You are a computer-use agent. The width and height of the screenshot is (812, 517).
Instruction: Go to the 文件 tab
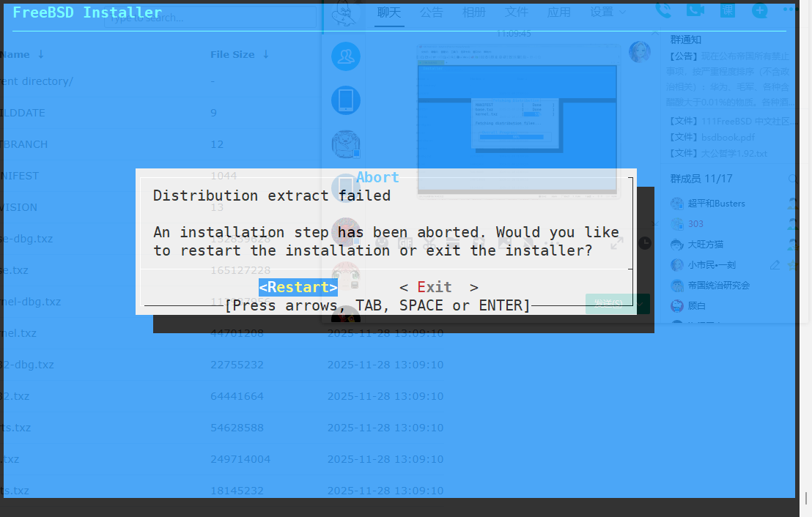517,12
